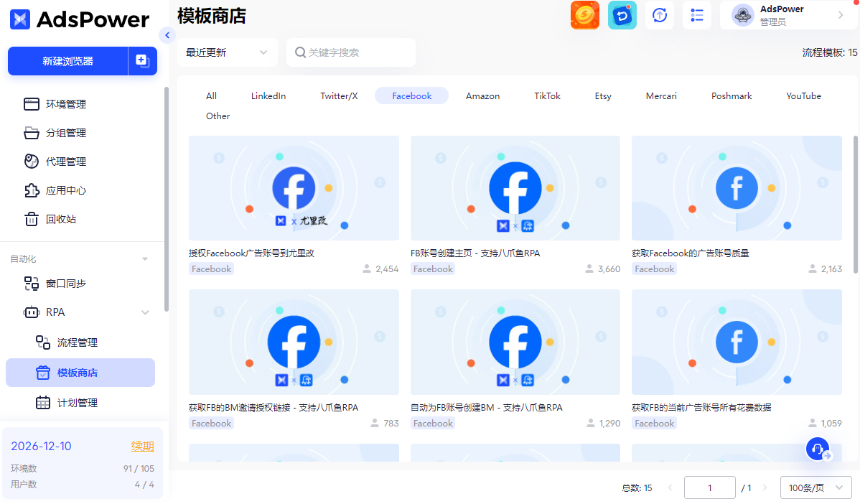The width and height of the screenshot is (860, 504).
Task: Collapse the 自动化 section
Action: pos(145,259)
